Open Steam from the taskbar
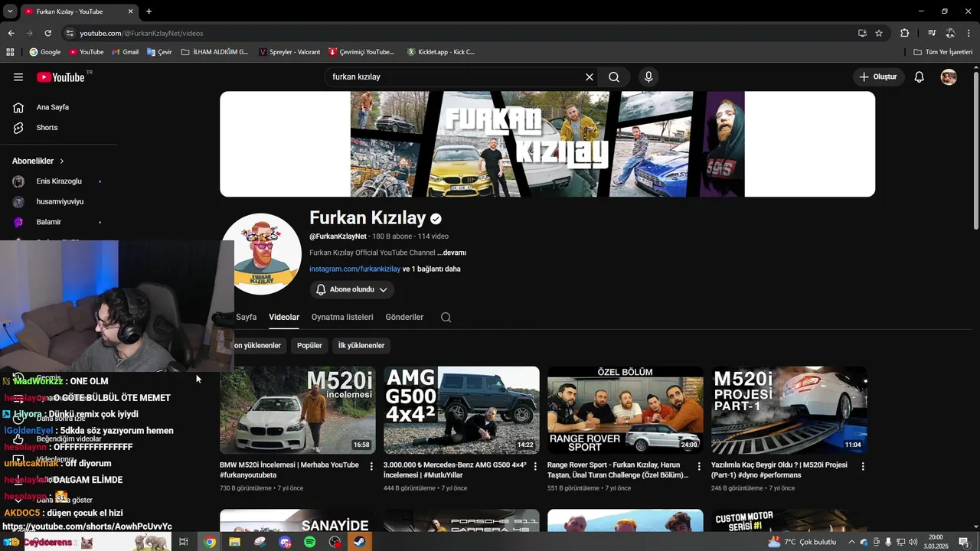 [x=360, y=542]
